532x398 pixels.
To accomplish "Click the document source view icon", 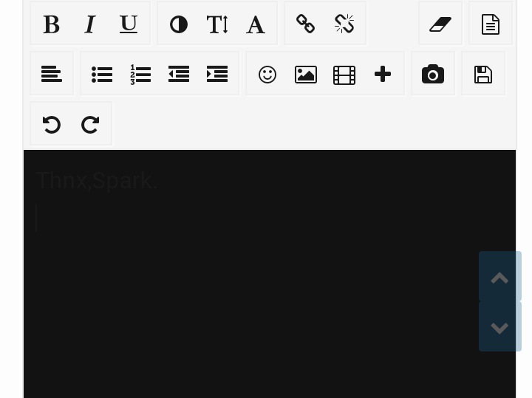I will [x=491, y=24].
